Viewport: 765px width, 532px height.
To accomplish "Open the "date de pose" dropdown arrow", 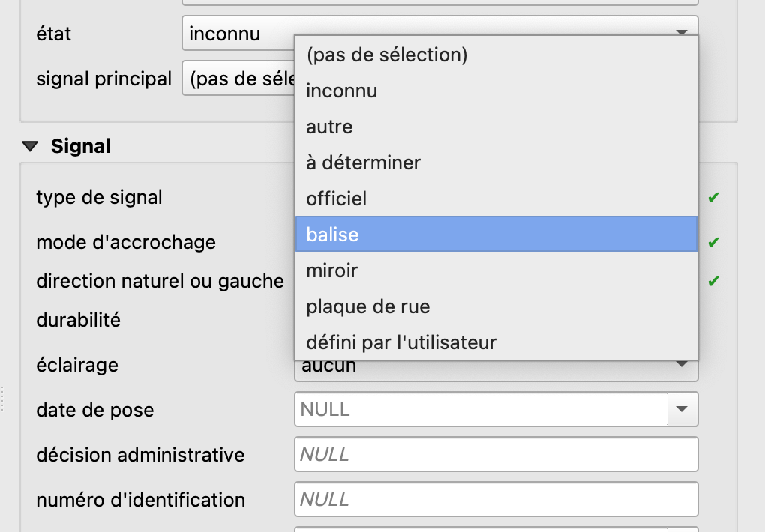I will coord(682,409).
